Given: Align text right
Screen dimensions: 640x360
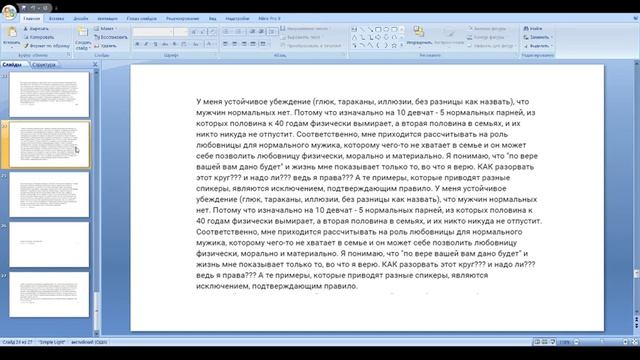Looking at the screenshot, I should [244, 44].
